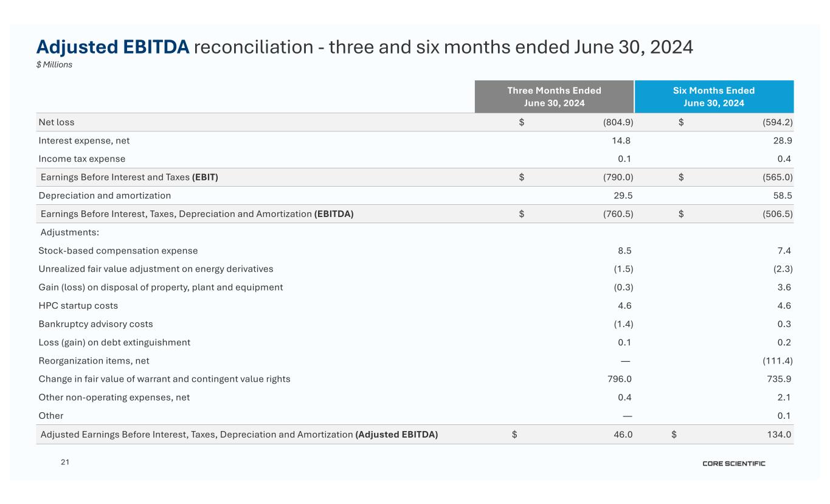This screenshot has width=830, height=504.
Task: Click the Three Months Ended column header
Action: [x=554, y=97]
